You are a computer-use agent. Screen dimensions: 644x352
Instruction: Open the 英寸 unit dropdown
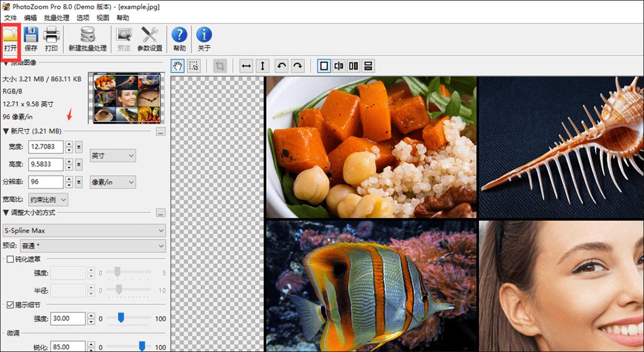(x=113, y=156)
